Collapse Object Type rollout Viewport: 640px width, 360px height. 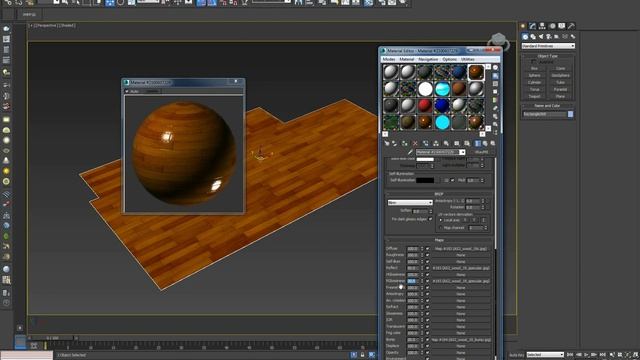tap(548, 56)
